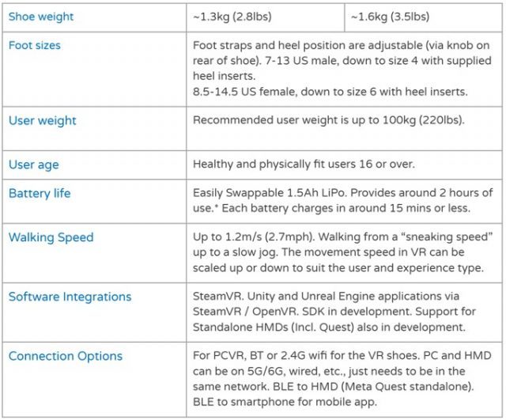The height and width of the screenshot is (420, 506).
Task: Click the "User weight" row label
Action: pos(43,120)
